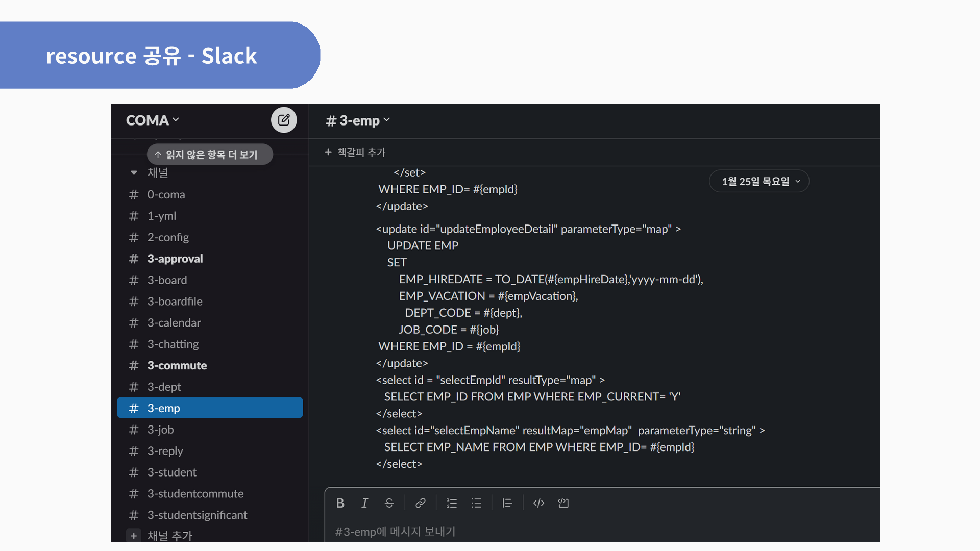
Task: Click the compose new message icon
Action: pos(284,120)
